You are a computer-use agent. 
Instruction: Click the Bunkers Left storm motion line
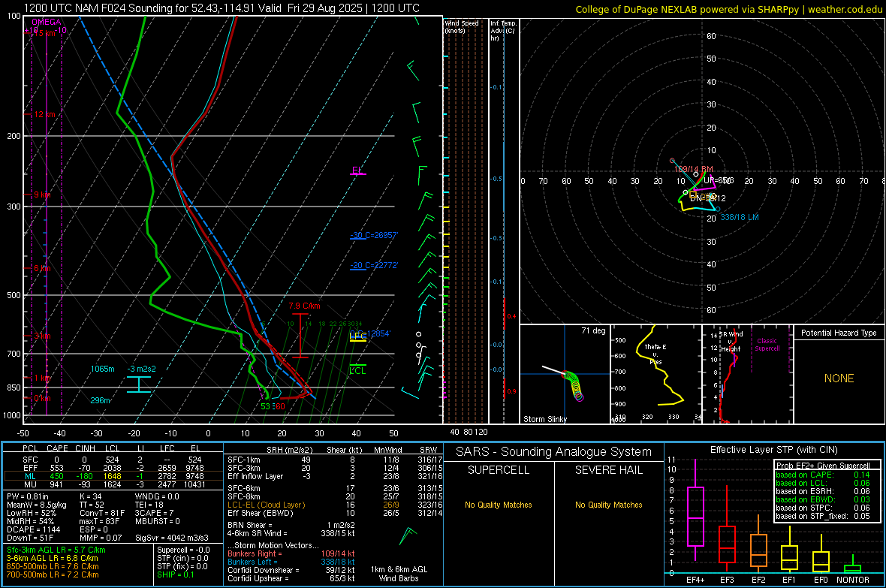[291, 562]
